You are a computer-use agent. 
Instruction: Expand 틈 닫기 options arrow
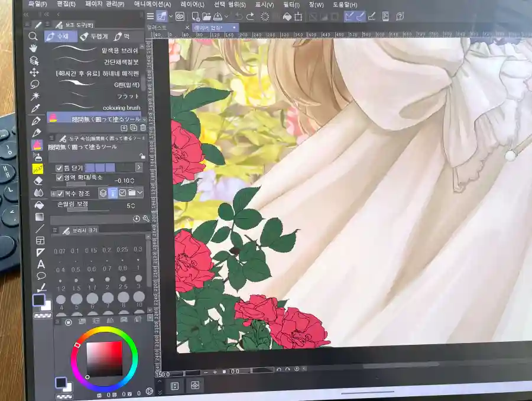[x=139, y=167]
